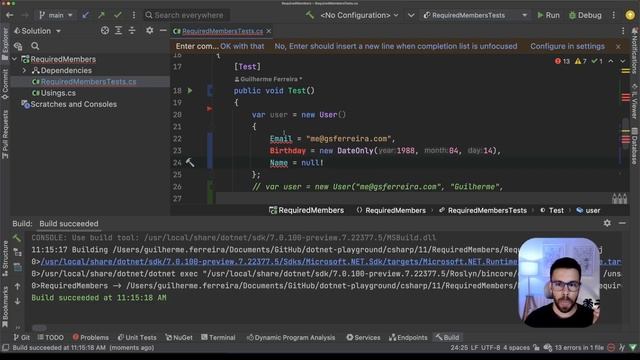Image resolution: width=640 pixels, height=360 pixels.
Task: Click the Debug button
Action: pos(585,15)
